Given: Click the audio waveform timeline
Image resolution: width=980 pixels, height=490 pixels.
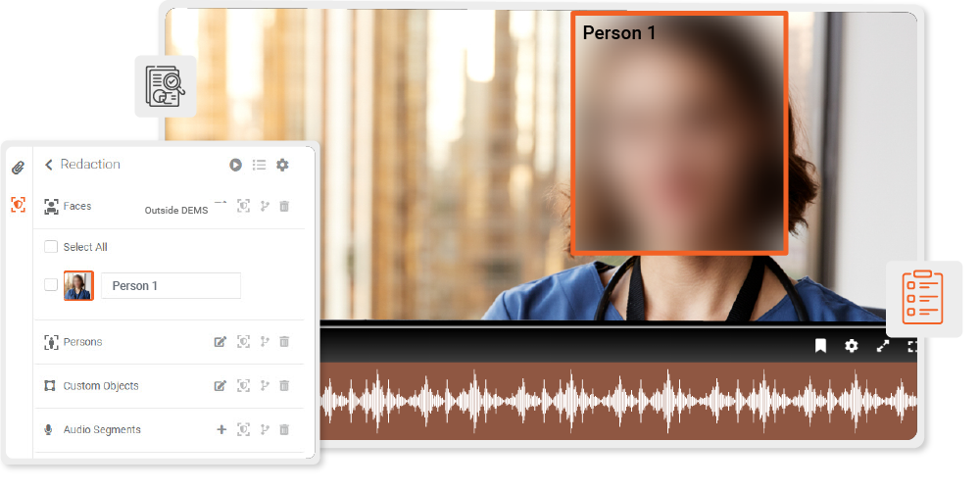Looking at the screenshot, I should point(618,401).
